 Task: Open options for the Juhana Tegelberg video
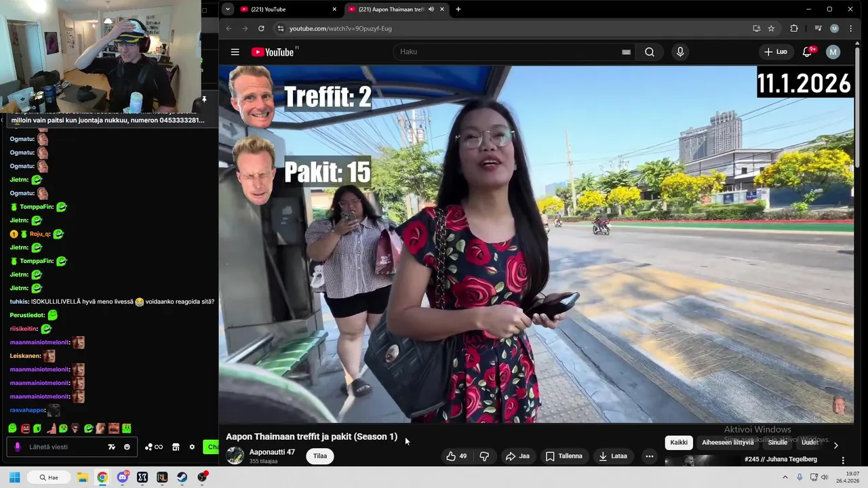coord(843,460)
